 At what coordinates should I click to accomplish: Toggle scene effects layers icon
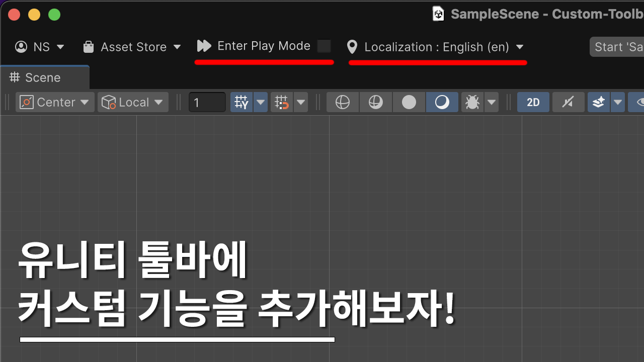click(x=599, y=102)
